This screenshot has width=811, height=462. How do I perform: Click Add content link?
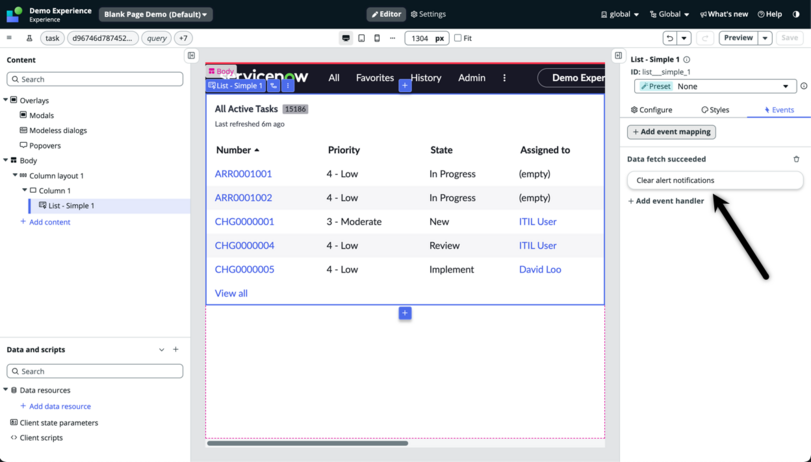point(45,222)
